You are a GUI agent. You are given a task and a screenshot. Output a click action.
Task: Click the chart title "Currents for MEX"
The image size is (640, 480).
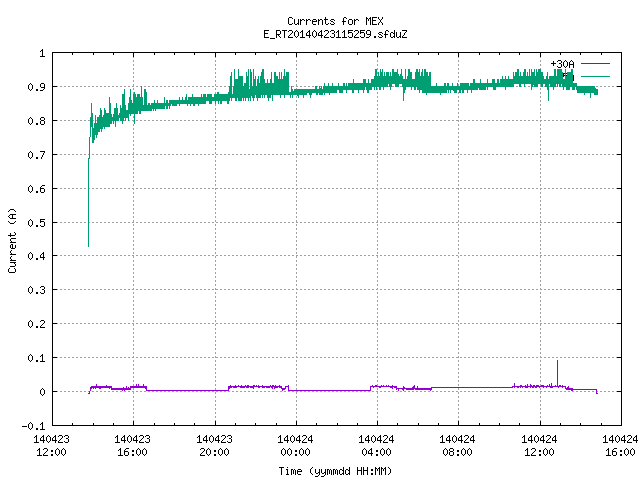[335, 21]
